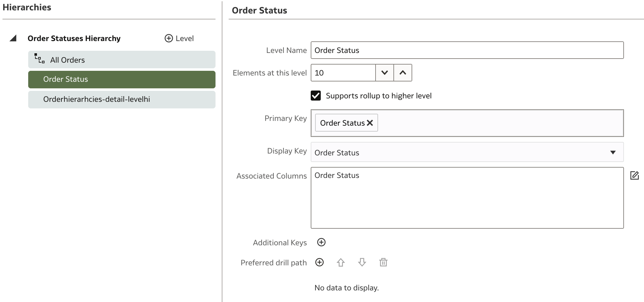Click Order Statuses Hierarchy title
The width and height of the screenshot is (644, 302).
pos(74,38)
